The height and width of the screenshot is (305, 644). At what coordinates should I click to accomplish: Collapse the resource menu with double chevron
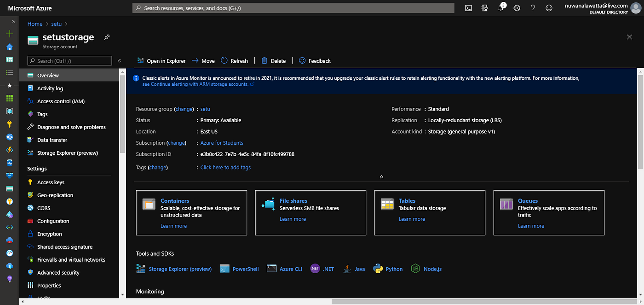tap(120, 61)
